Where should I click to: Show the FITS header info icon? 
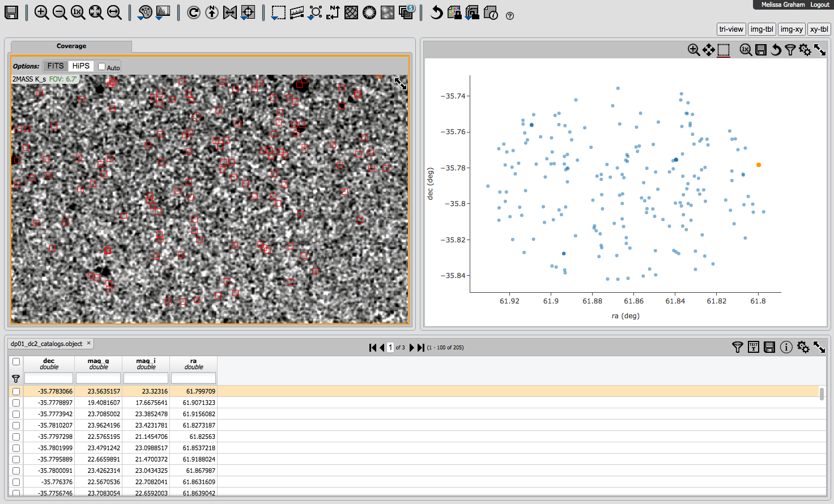click(491, 12)
